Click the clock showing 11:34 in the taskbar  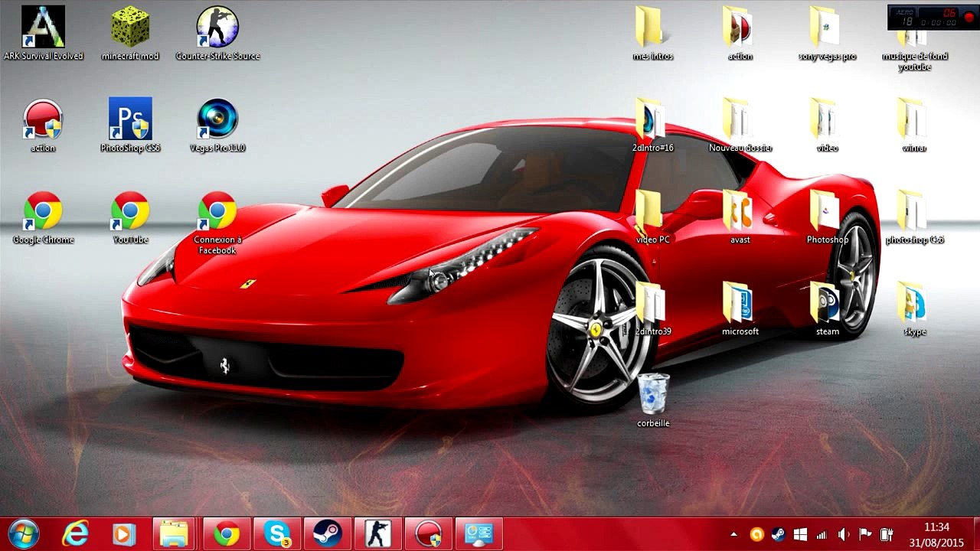coord(936,534)
